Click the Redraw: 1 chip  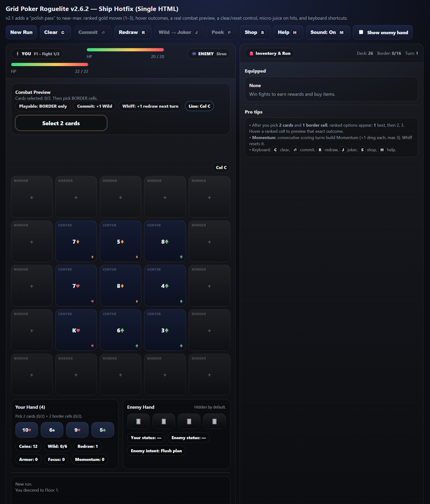click(x=88, y=446)
